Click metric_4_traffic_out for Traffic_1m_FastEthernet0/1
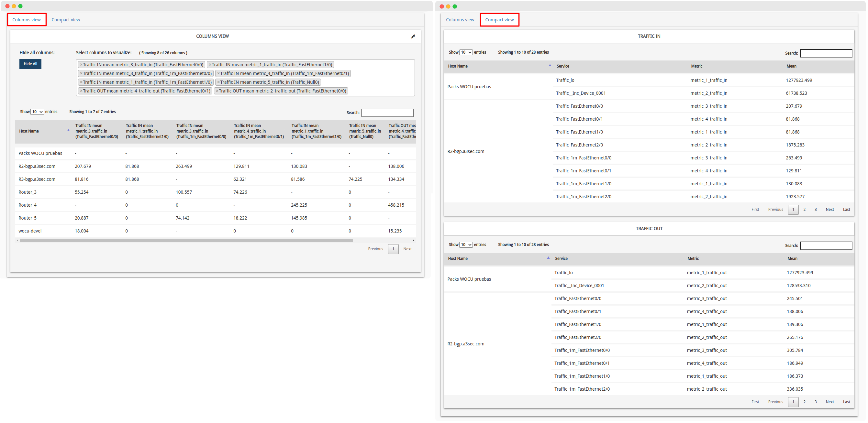The width and height of the screenshot is (868, 423). coord(707,363)
